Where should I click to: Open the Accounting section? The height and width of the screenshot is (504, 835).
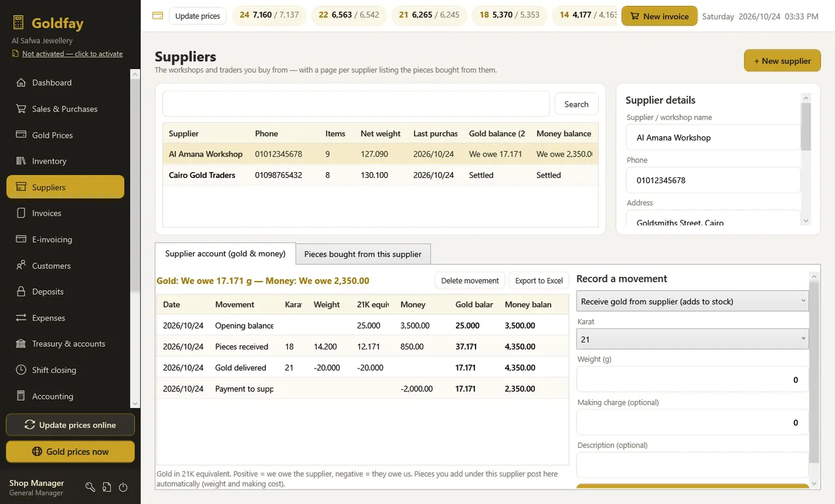click(65, 396)
